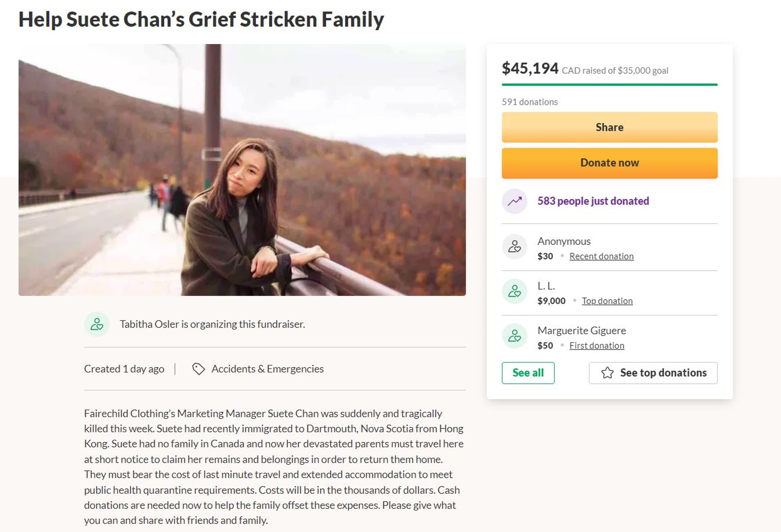Click the star icon in See top donations

tap(607, 373)
